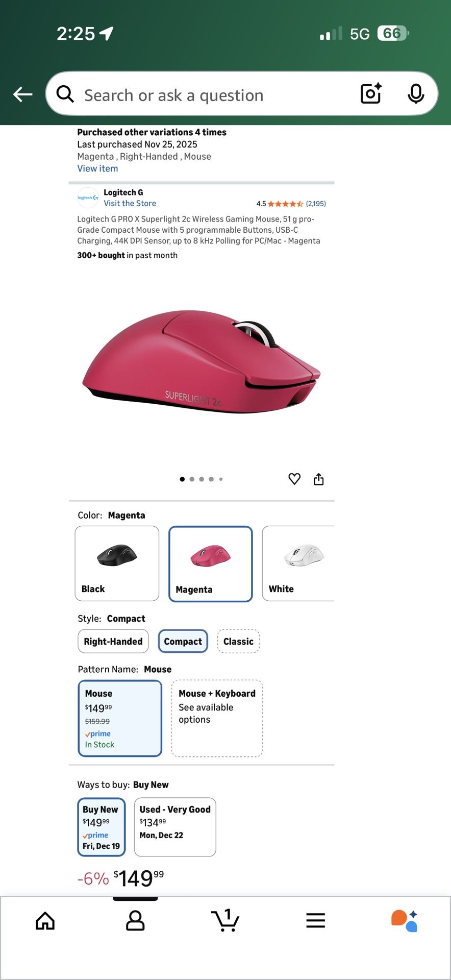Screen dimensions: 451x980
Task: Tap the back arrow icon
Action: pyautogui.click(x=23, y=94)
